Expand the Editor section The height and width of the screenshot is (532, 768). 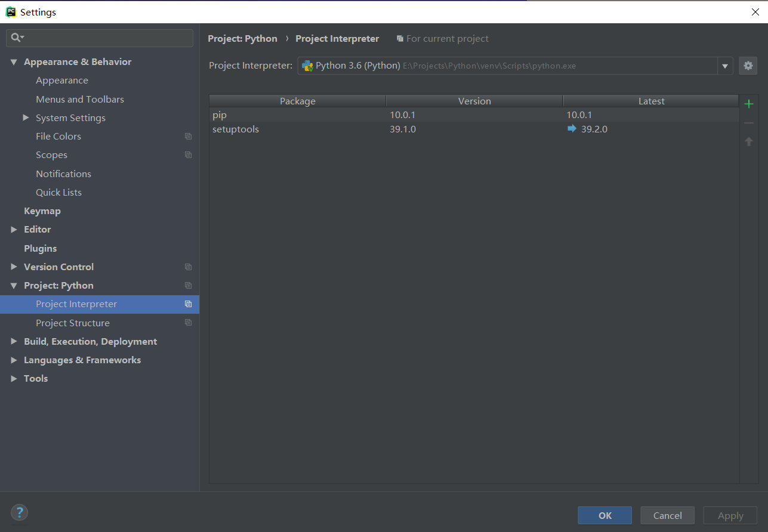point(14,230)
